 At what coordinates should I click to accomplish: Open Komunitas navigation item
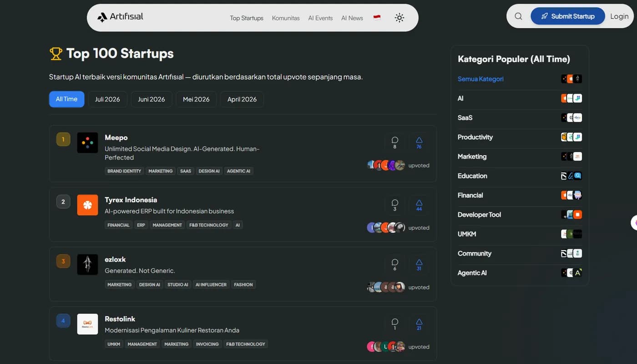pos(286,18)
